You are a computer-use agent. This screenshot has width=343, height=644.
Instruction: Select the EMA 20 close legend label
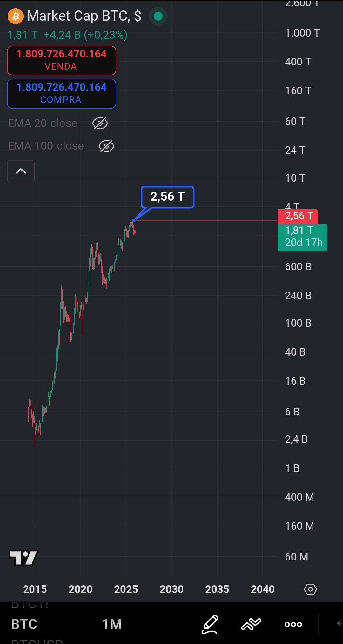click(43, 123)
